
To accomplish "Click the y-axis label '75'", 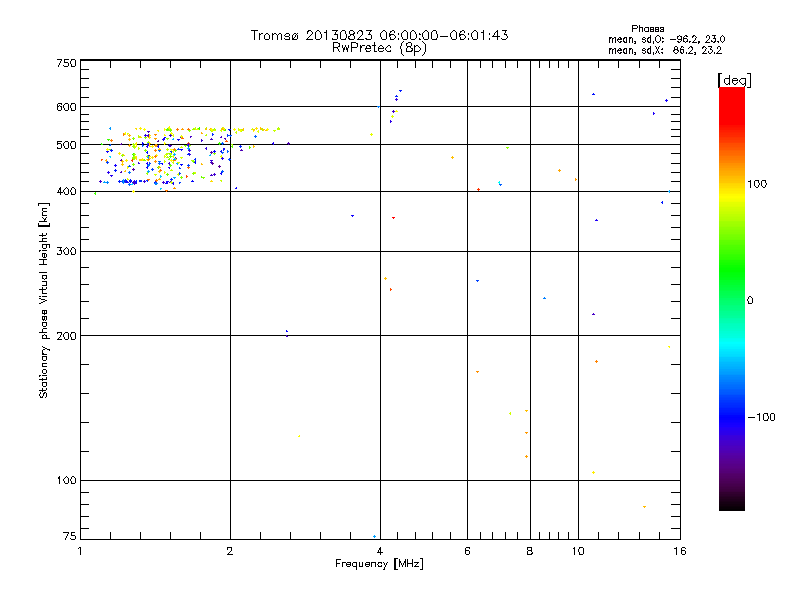I will (70, 536).
